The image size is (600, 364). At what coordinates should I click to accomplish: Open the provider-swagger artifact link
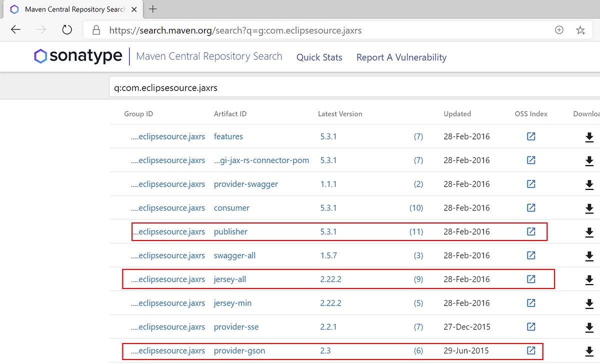246,184
